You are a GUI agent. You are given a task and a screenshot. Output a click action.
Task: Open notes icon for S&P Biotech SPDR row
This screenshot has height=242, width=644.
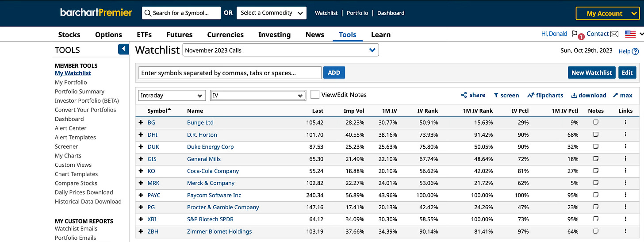(595, 219)
